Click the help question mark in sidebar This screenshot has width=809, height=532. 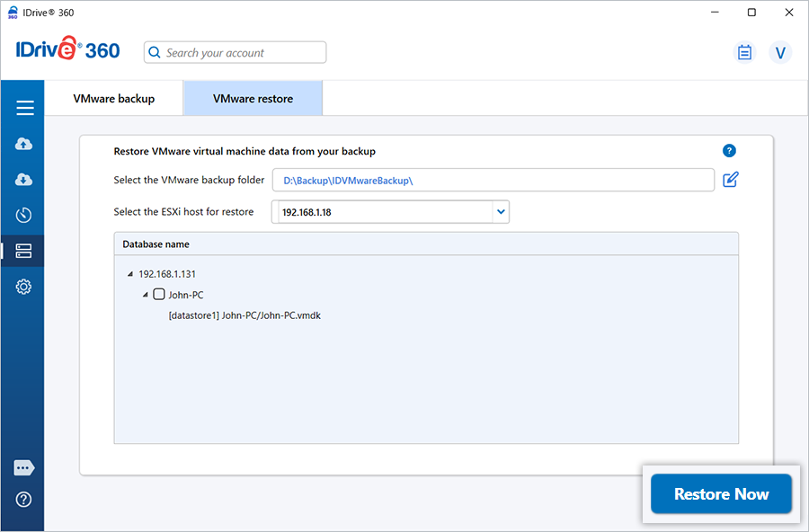(24, 500)
